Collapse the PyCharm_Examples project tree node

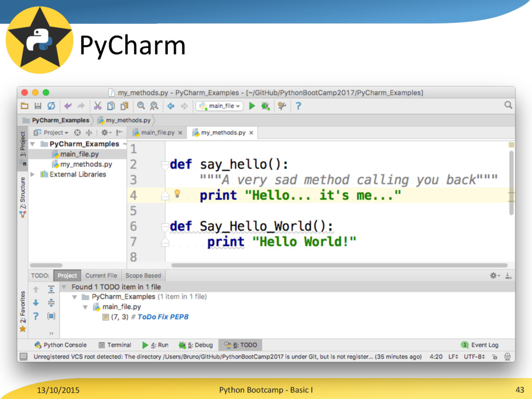pos(33,144)
